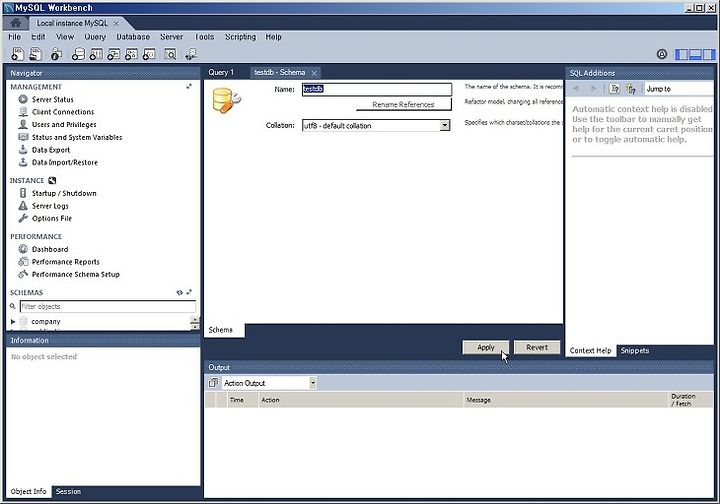This screenshot has height=504, width=720.
Task: Open the Edit menu
Action: (38, 37)
